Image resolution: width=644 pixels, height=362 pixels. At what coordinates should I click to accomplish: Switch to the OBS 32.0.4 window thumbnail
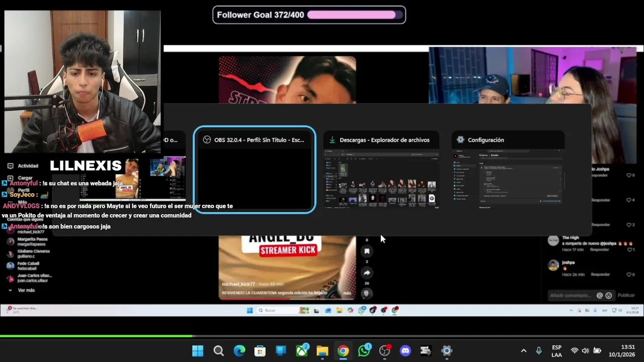coord(255,169)
